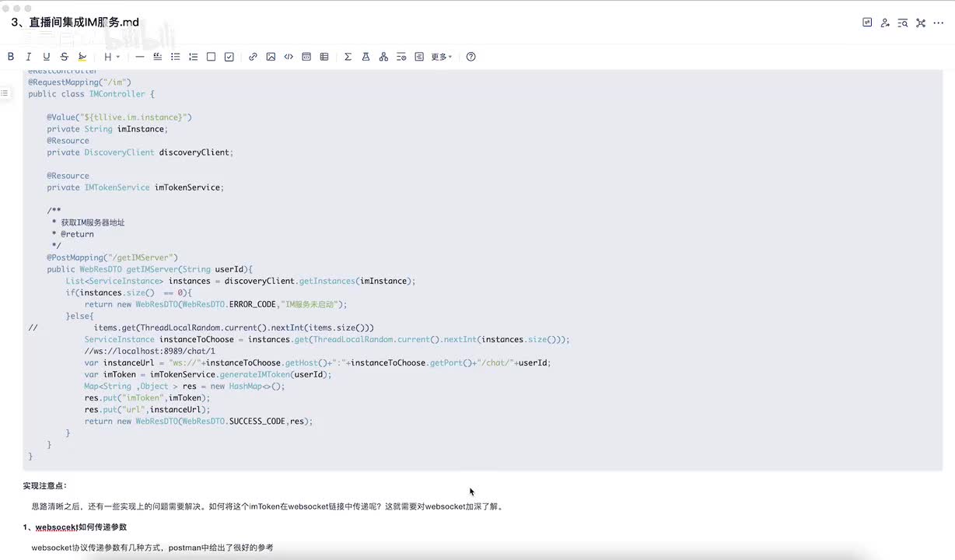The image size is (955, 560).
Task: Share note with user icon
Action: click(885, 23)
